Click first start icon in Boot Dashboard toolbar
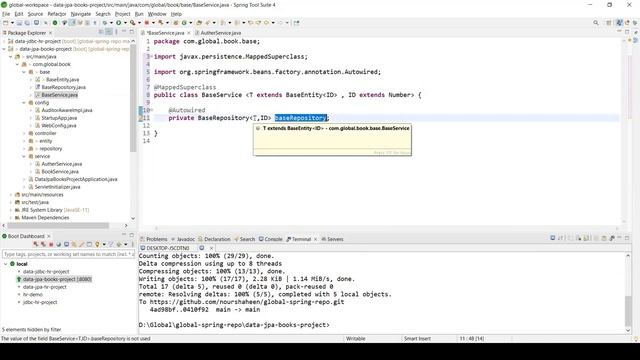The image size is (640, 360). 36,244
